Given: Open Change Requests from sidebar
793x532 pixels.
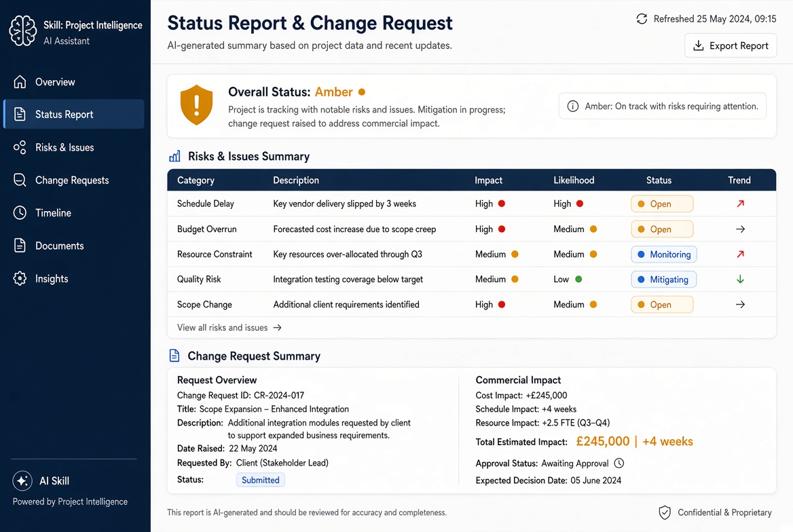Looking at the screenshot, I should point(74,180).
